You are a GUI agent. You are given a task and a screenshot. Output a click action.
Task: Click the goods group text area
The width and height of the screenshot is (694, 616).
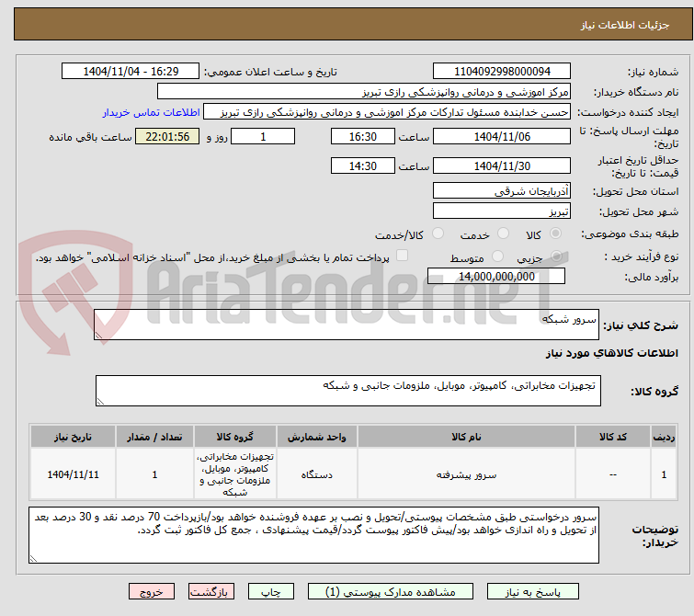(347, 391)
